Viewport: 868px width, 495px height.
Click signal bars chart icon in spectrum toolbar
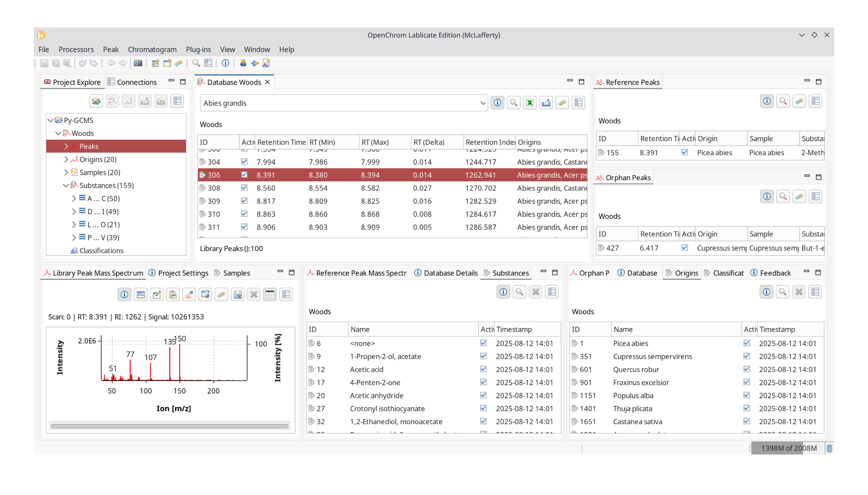pyautogui.click(x=189, y=295)
